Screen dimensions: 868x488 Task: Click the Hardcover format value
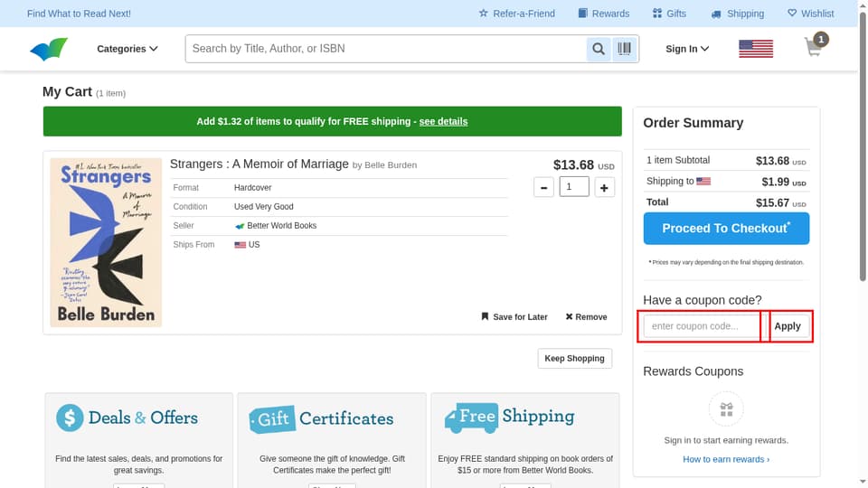click(x=253, y=188)
